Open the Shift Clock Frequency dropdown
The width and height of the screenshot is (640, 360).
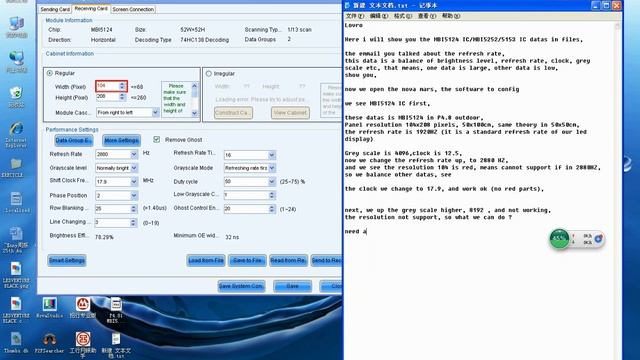click(134, 182)
